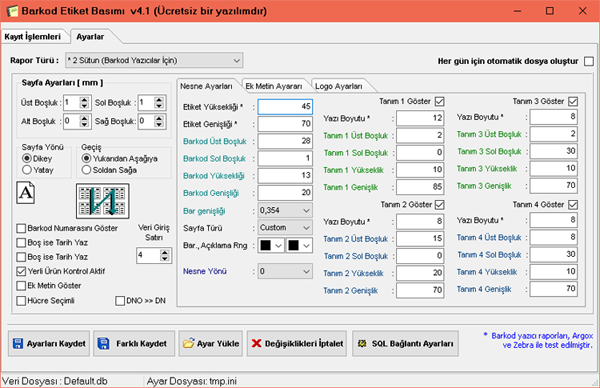Save settings with Ayarları Kaydet button

pos(49,344)
